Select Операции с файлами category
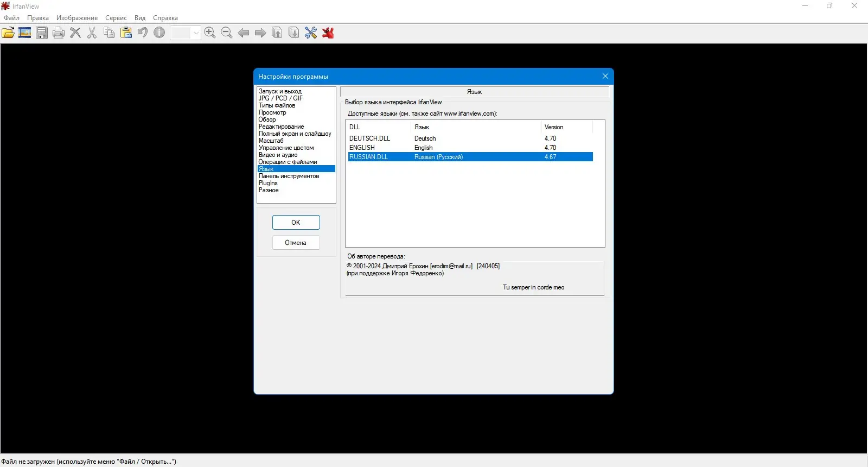The width and height of the screenshot is (868, 467). (296, 162)
